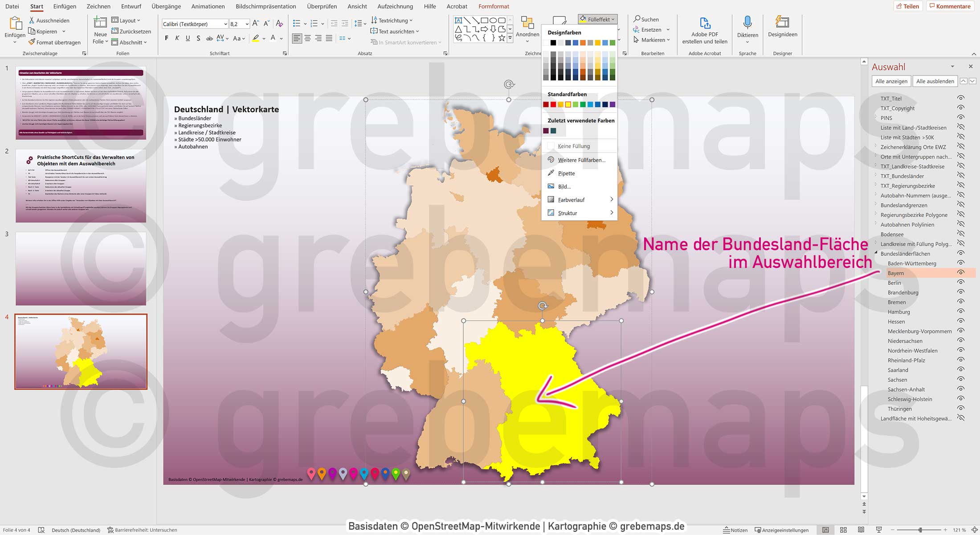This screenshot has height=535, width=980.
Task: Click the Ersetzen icon in Bearbeiten group
Action: click(637, 29)
